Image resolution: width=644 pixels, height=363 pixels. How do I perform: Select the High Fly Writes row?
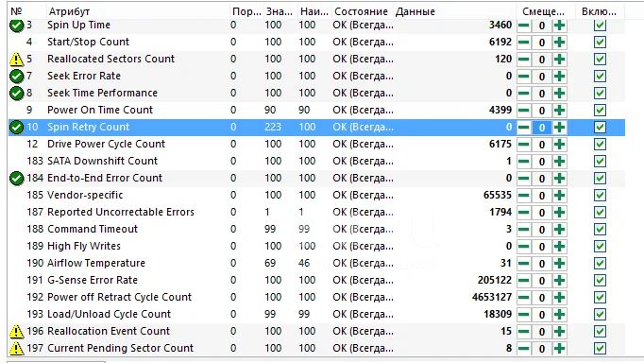click(316, 246)
